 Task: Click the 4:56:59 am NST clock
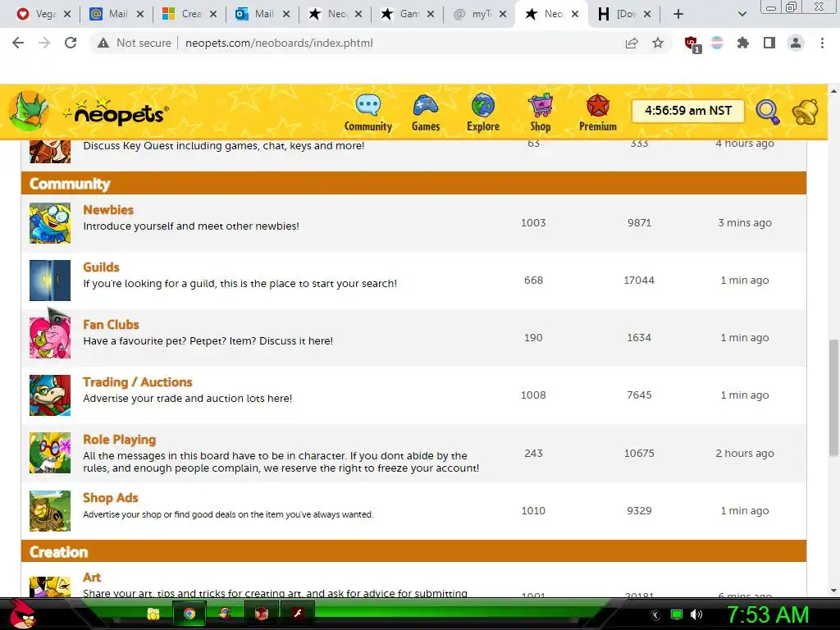click(x=688, y=111)
